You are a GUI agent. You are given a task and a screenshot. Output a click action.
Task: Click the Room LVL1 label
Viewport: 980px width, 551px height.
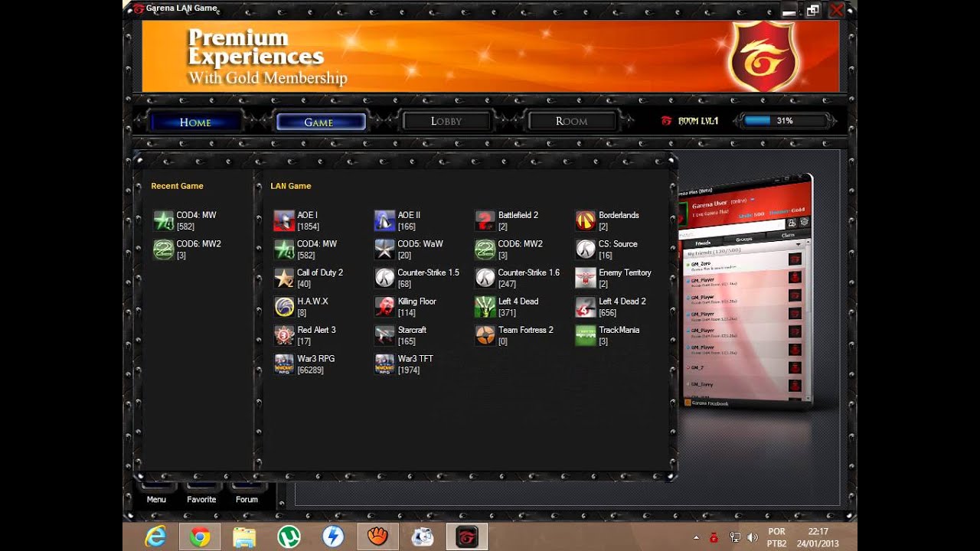coord(698,121)
